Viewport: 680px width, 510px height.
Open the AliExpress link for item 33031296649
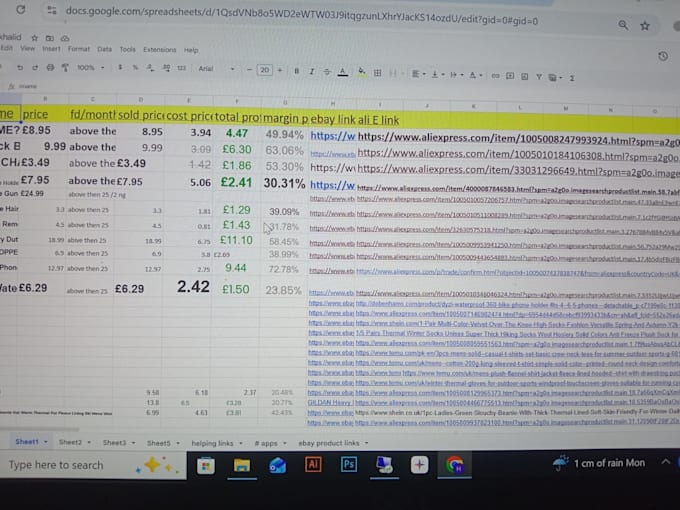coord(518,170)
